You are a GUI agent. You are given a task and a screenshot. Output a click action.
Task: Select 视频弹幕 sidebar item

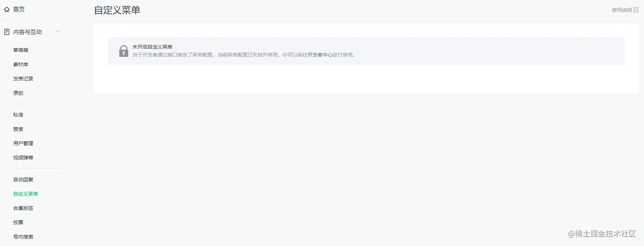pos(23,158)
